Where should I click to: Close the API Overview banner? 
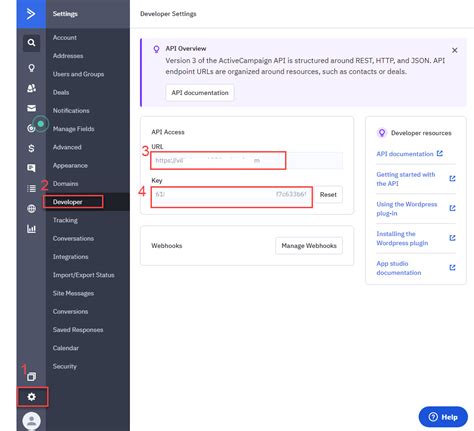click(454, 50)
